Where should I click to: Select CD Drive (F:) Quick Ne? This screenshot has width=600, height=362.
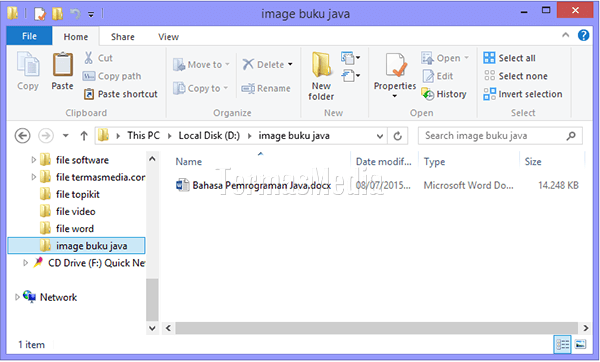[96, 263]
